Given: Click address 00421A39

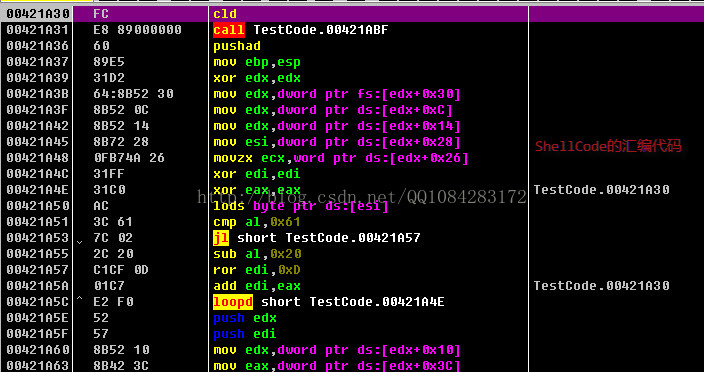Looking at the screenshot, I should pos(38,78).
